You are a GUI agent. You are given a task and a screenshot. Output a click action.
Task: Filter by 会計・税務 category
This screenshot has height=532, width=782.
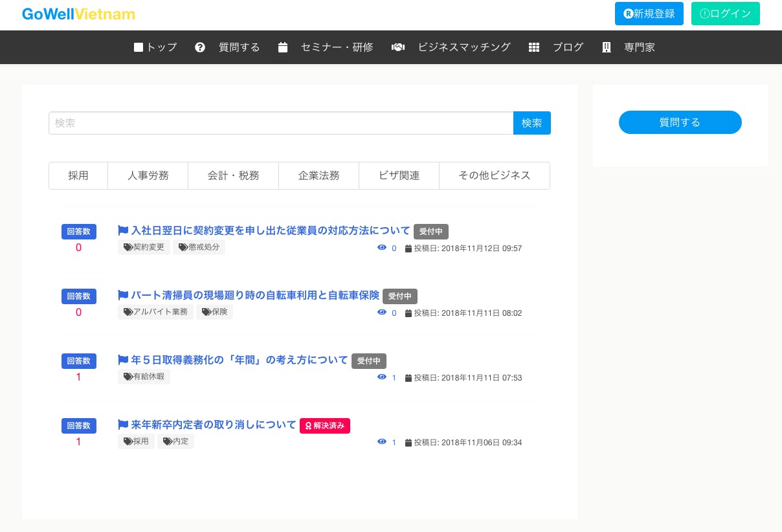pyautogui.click(x=233, y=175)
